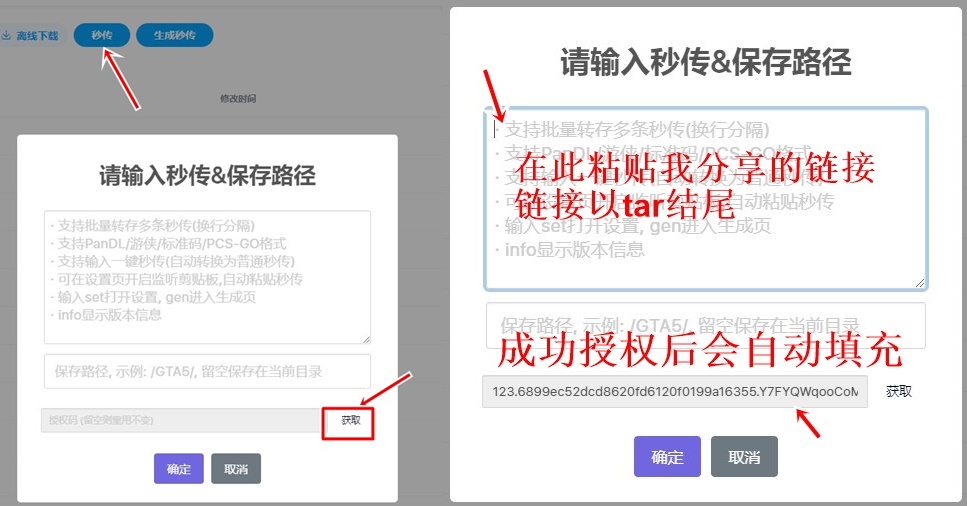
Task: Click the 秒传 button in the toolbar
Action: pos(102,35)
